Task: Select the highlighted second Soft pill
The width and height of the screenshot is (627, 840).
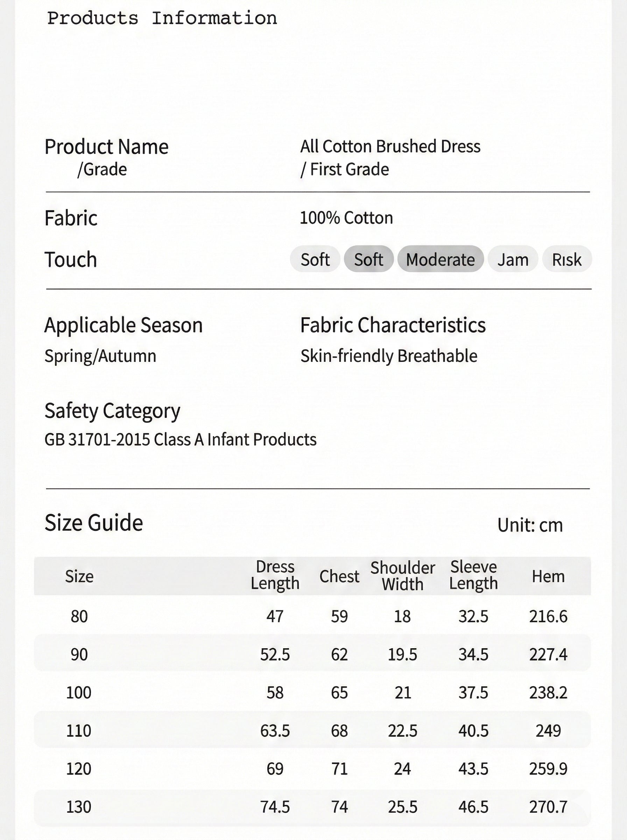Action: click(368, 259)
